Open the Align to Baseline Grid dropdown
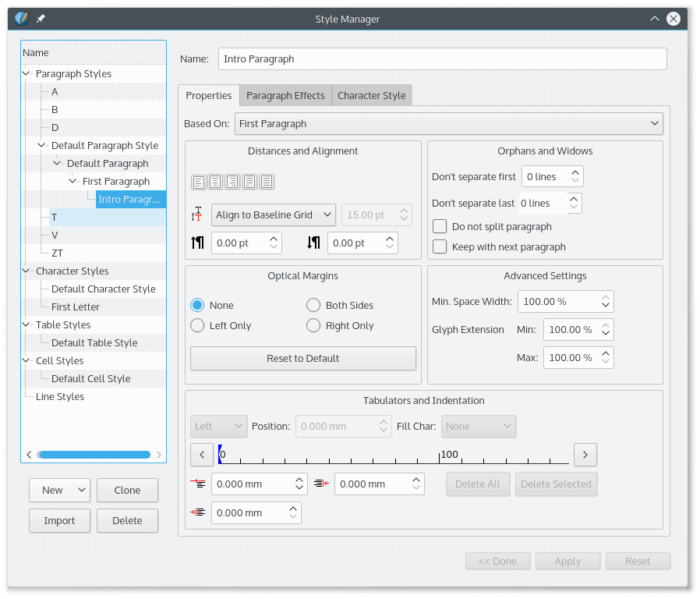 273,214
